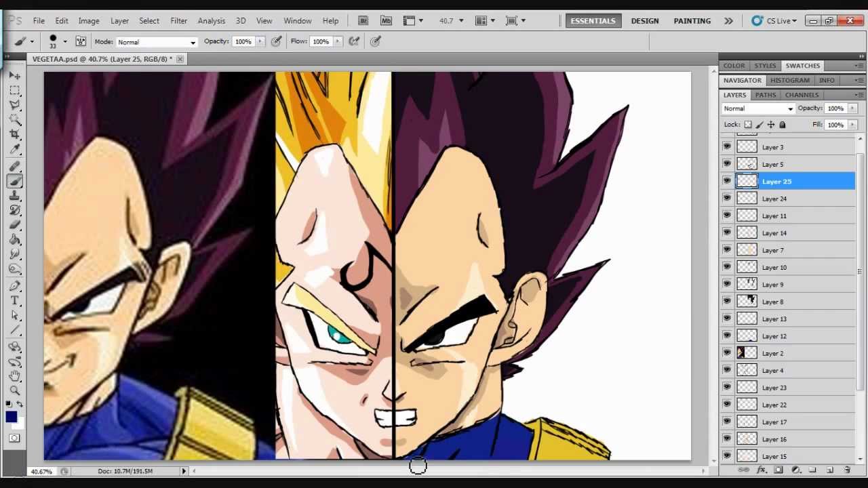The height and width of the screenshot is (488, 868).
Task: Expand more workspaces chevron
Action: [728, 21]
